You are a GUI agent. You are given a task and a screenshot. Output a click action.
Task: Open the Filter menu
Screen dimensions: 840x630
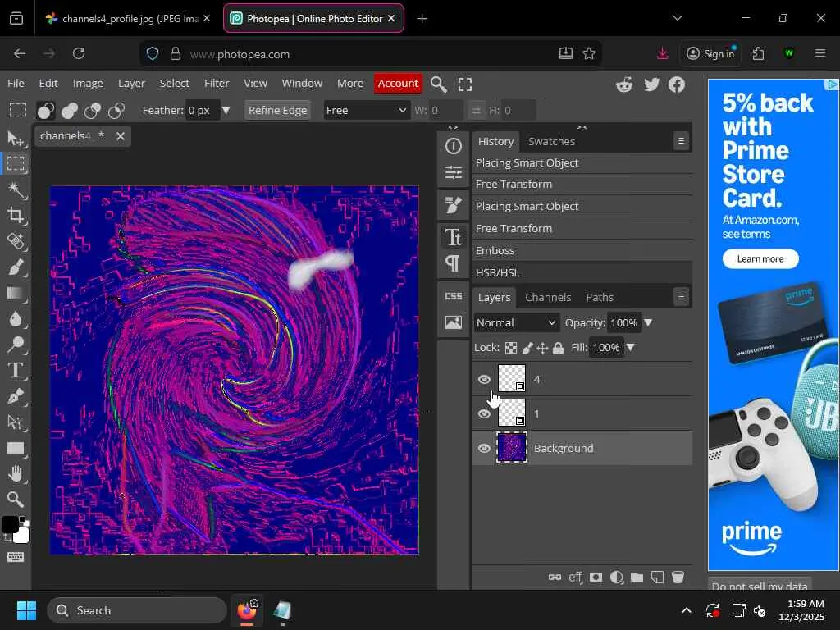pos(217,83)
